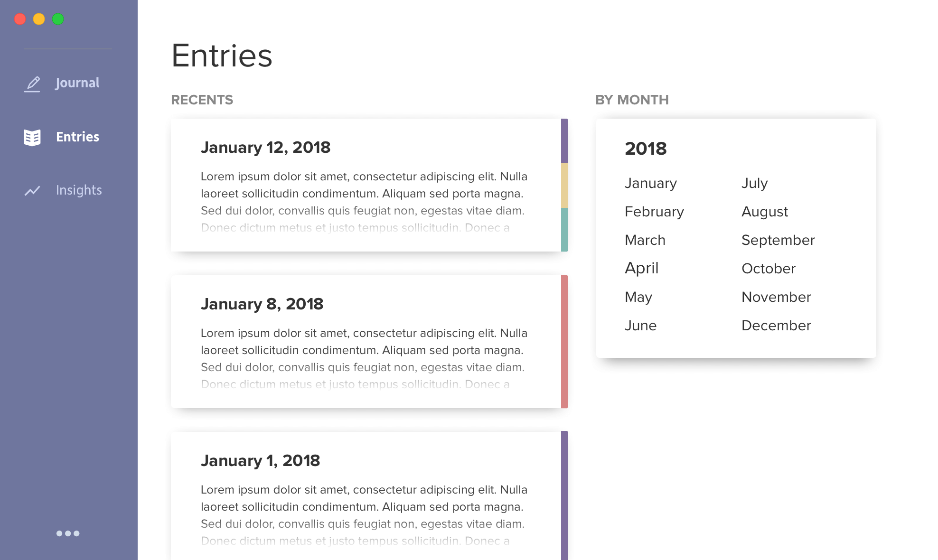
Task: Open the January 8, 2018 entry
Action: [366, 342]
